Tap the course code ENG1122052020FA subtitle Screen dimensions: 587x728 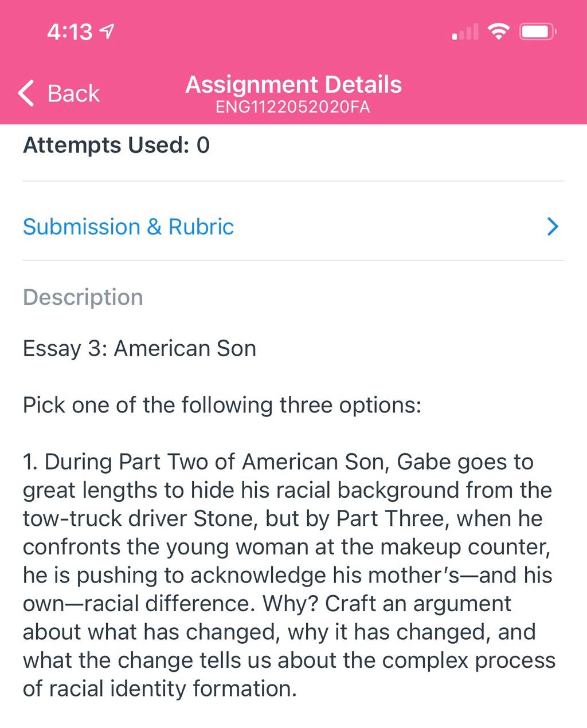point(293,107)
